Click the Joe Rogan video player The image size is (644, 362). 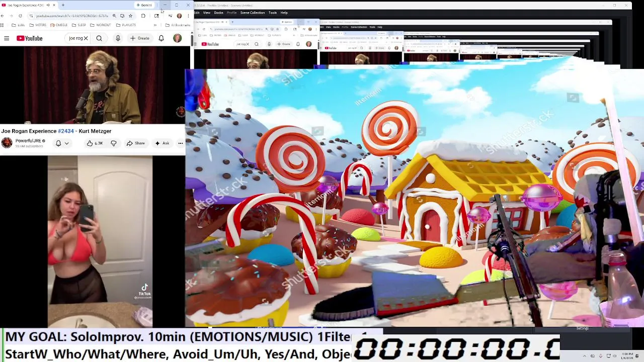[x=93, y=84]
